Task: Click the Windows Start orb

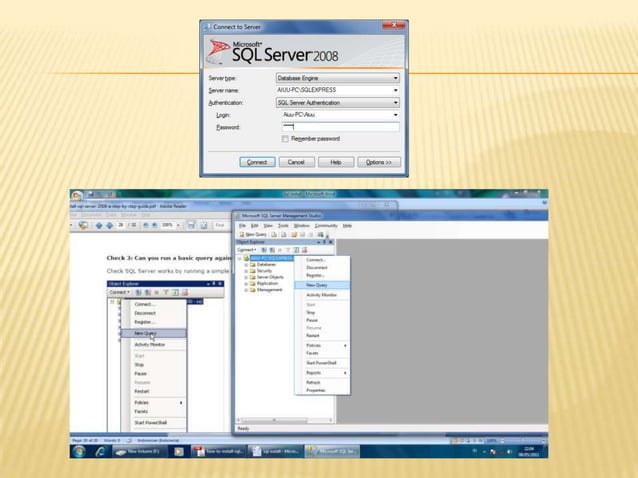Action: pos(79,451)
